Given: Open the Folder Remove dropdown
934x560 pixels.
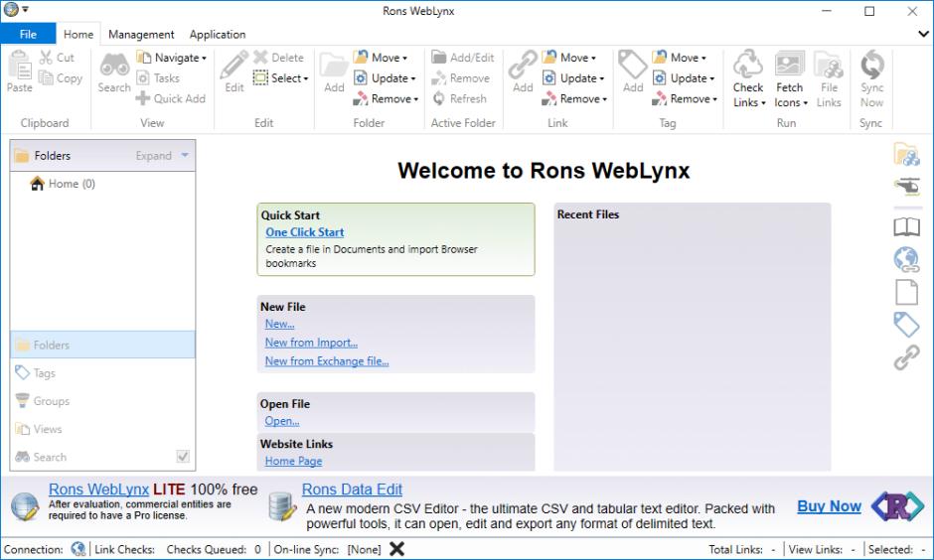Looking at the screenshot, I should [x=386, y=98].
